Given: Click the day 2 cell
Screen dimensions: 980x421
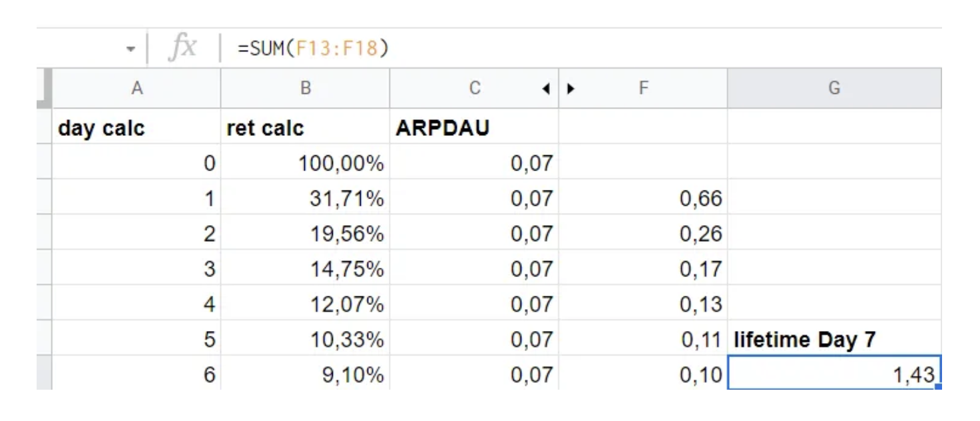Looking at the screenshot, I should tap(136, 233).
